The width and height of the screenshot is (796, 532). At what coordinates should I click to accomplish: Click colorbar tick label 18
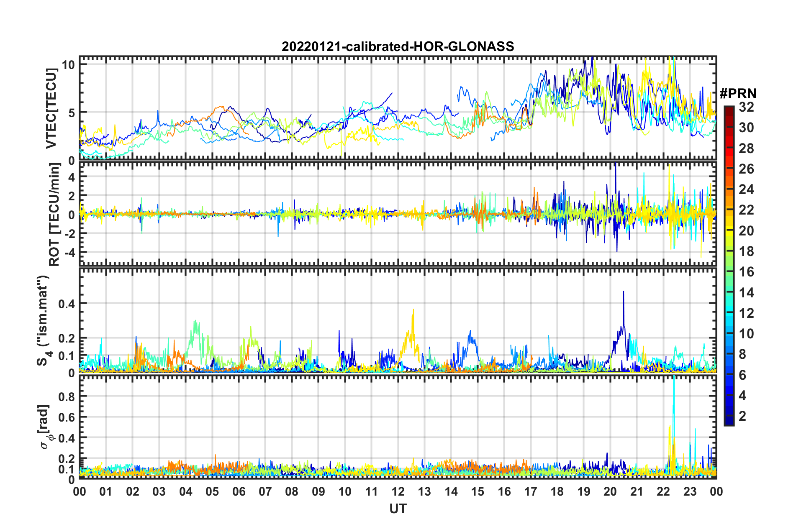tap(746, 251)
